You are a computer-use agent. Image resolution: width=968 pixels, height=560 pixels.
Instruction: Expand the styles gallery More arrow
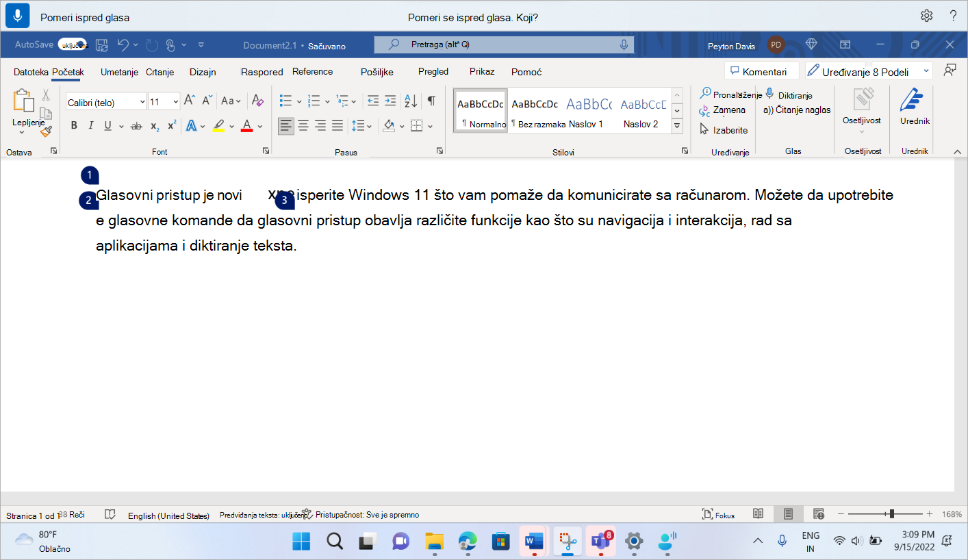pyautogui.click(x=677, y=126)
